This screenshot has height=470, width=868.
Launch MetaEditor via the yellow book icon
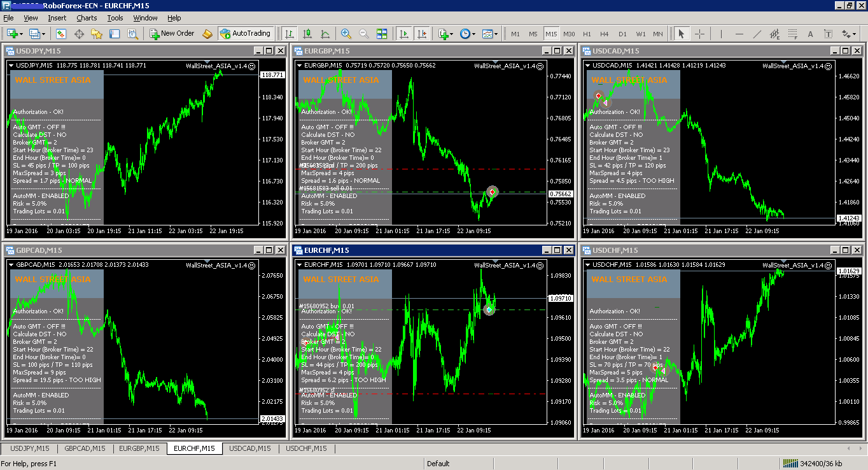207,34
